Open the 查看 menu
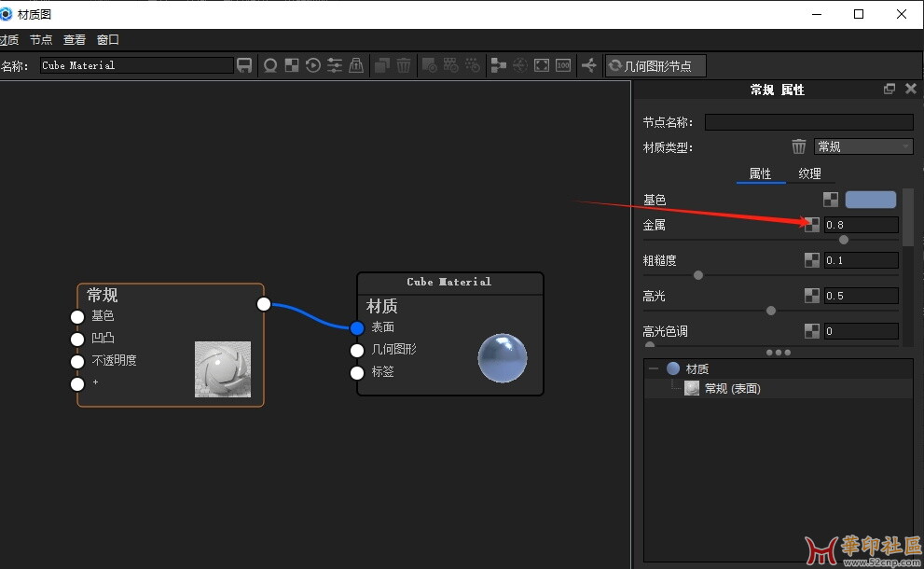Screen dimensions: 924x569 75,39
